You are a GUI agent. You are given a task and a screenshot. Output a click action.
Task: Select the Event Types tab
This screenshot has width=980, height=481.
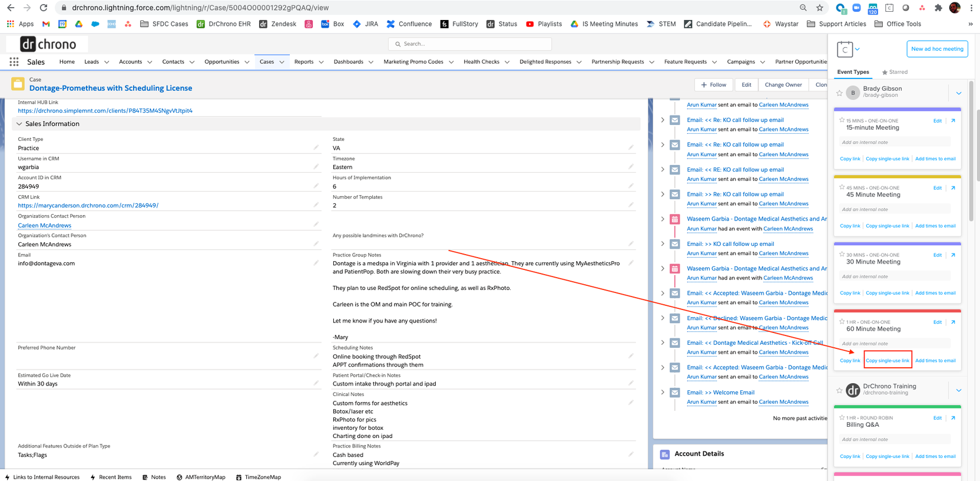tap(853, 72)
